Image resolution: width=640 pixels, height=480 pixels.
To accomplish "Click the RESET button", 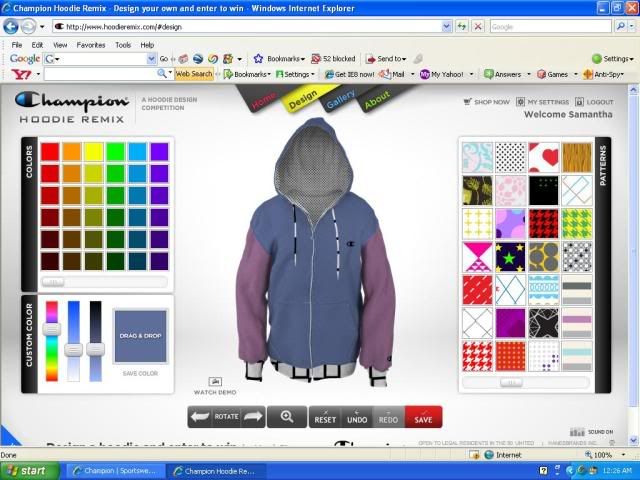I will pos(325,417).
